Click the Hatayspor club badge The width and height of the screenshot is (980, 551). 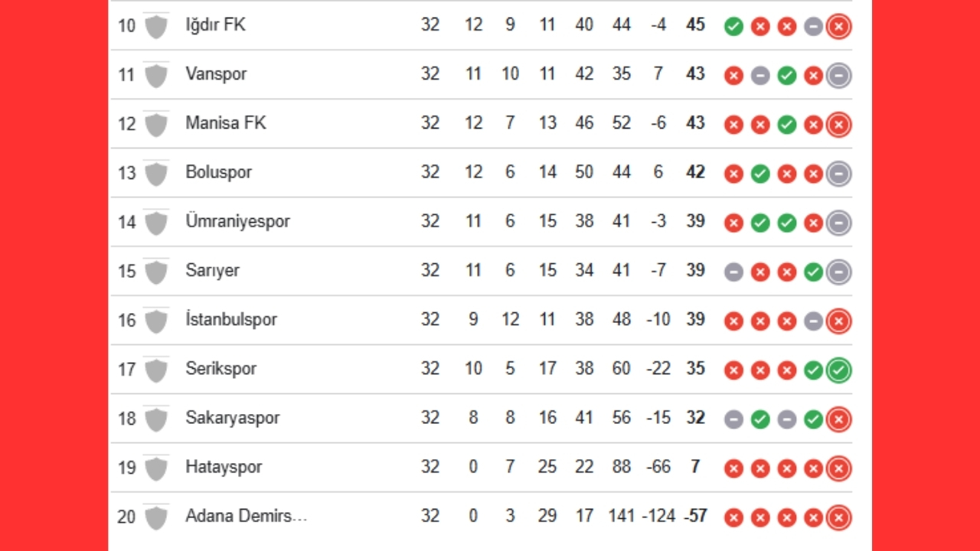coord(156,468)
